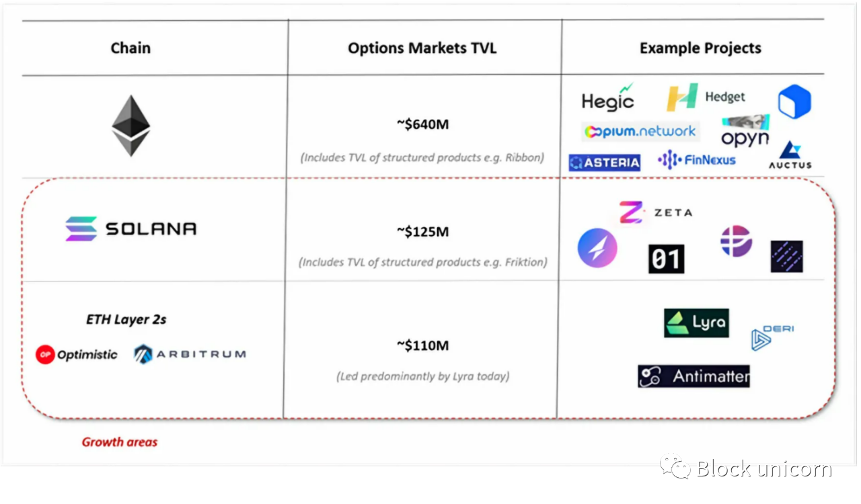This screenshot has width=861, height=504.
Task: Select the Arbitrum logo
Action: (x=190, y=354)
